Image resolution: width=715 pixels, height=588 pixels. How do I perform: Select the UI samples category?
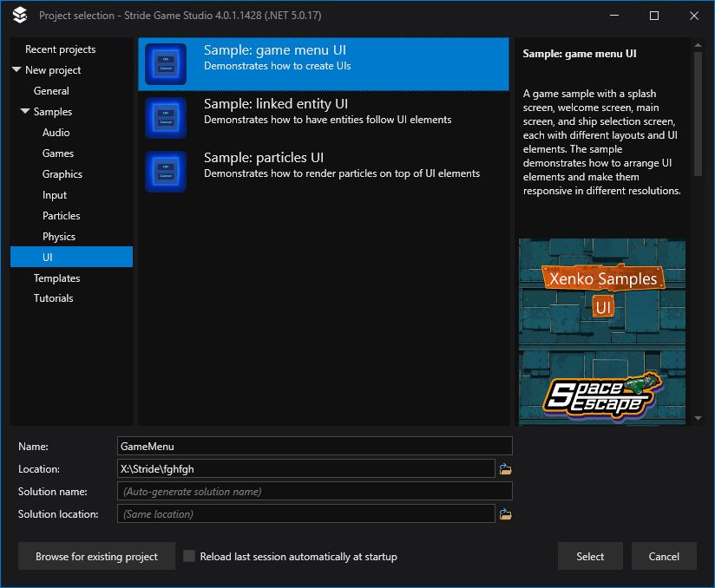coord(72,257)
